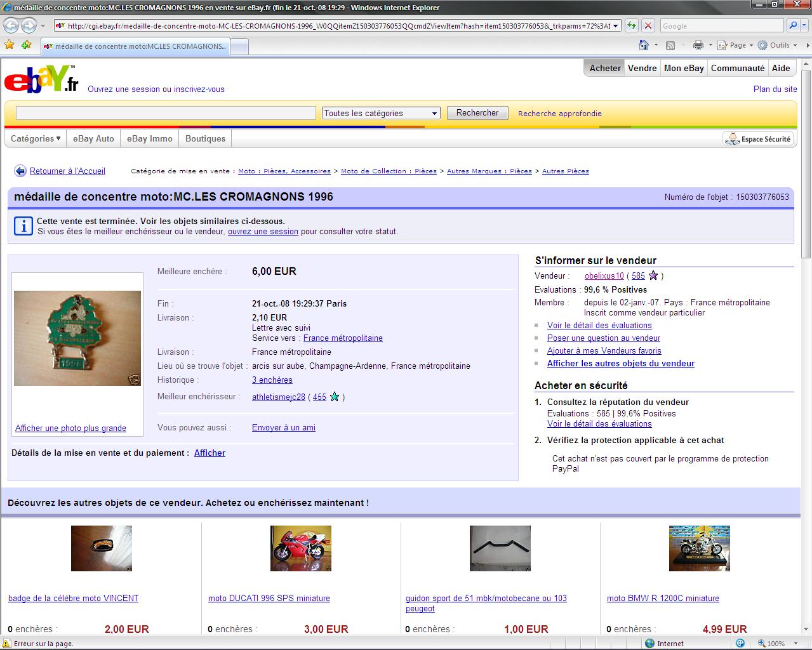Click the eBay search text field
The width and height of the screenshot is (812, 650).
click(x=166, y=113)
